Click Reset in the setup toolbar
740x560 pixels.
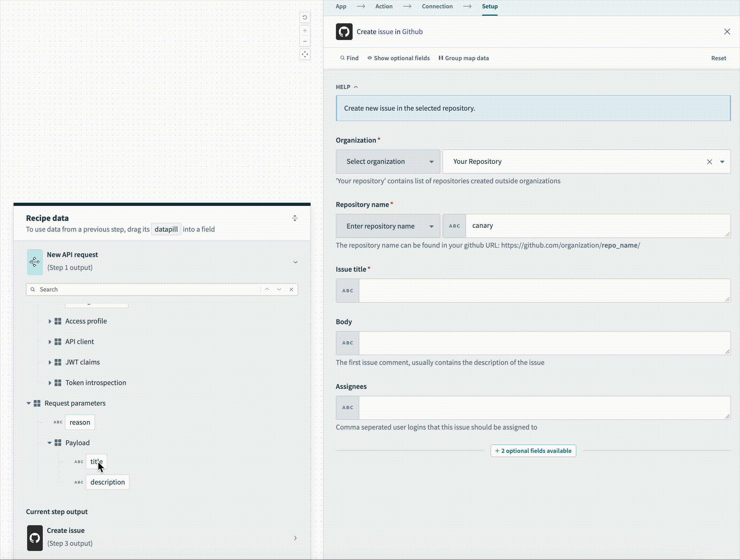pyautogui.click(x=719, y=58)
